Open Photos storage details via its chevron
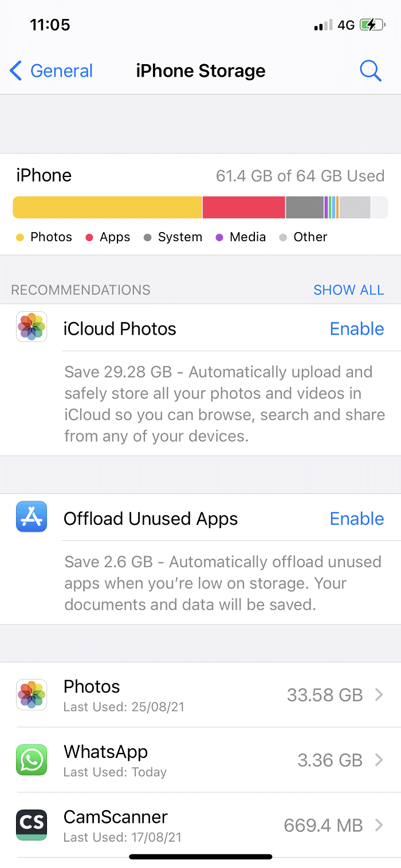The image size is (401, 868). coord(379,694)
